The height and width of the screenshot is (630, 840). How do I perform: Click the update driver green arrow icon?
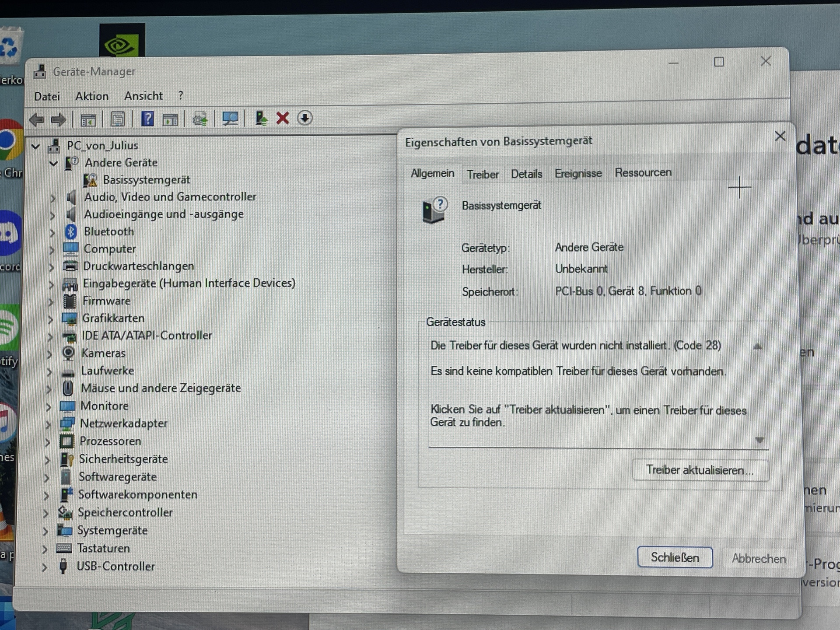[261, 118]
